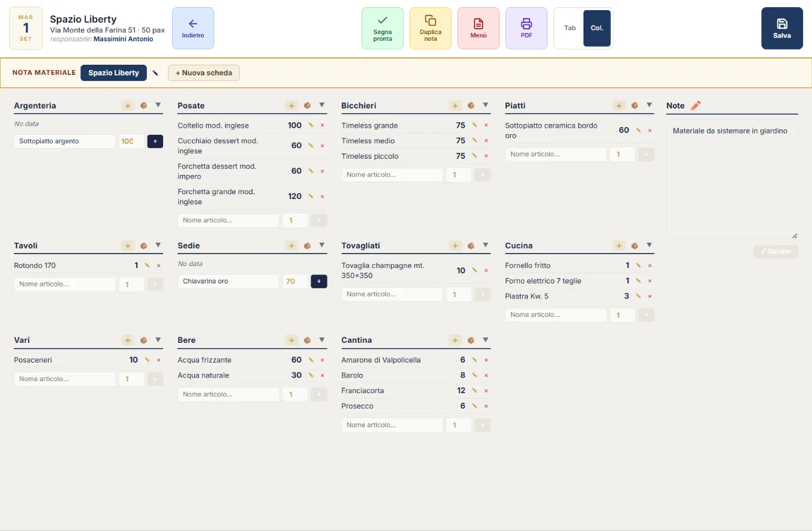Viewport: 812px width, 531px height.
Task: Collapse the Bicchieri section arrow
Action: (x=486, y=105)
